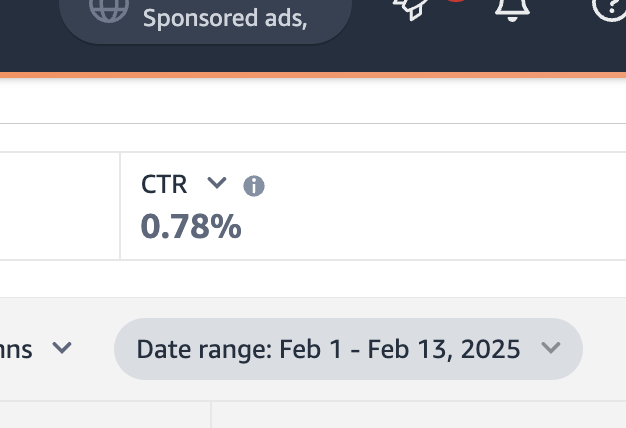Click the globe icon in account selector
626x428 pixels.
click(x=109, y=10)
